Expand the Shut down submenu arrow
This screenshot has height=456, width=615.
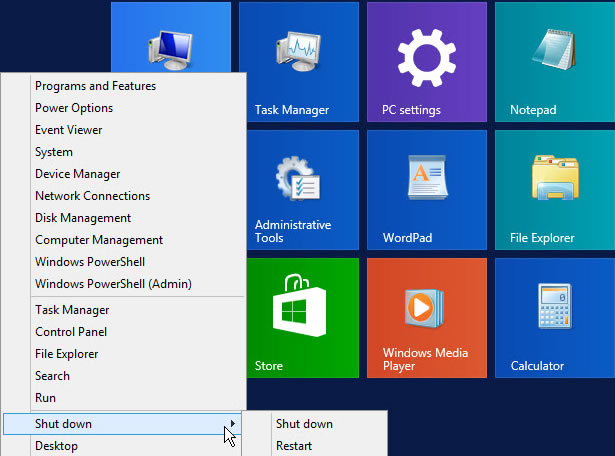pyautogui.click(x=233, y=424)
